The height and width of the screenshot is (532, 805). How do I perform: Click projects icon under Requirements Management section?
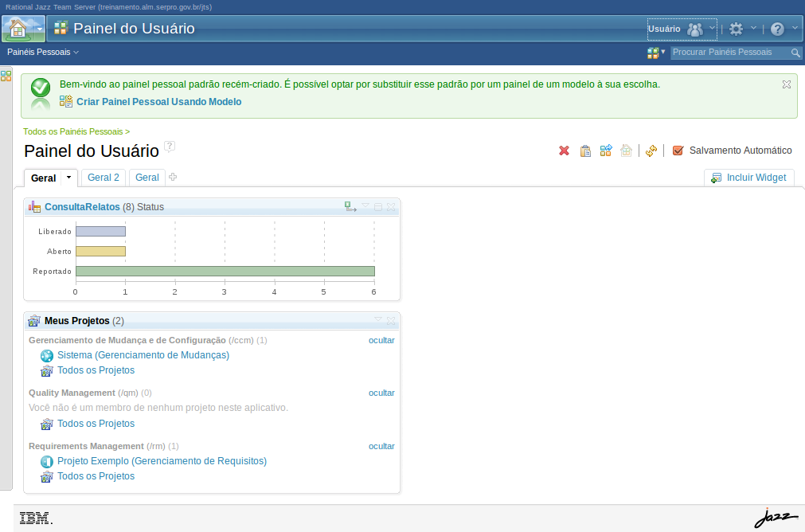point(47,476)
